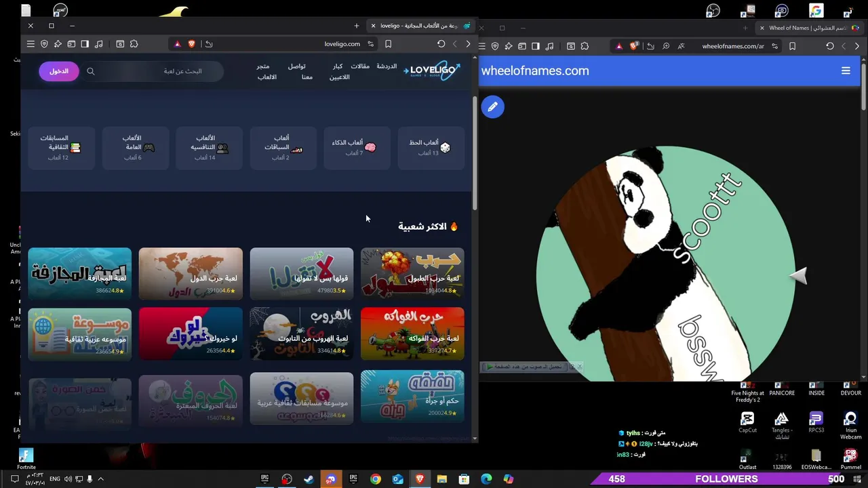
Task: Open File Explorer from the taskbar
Action: (442, 479)
